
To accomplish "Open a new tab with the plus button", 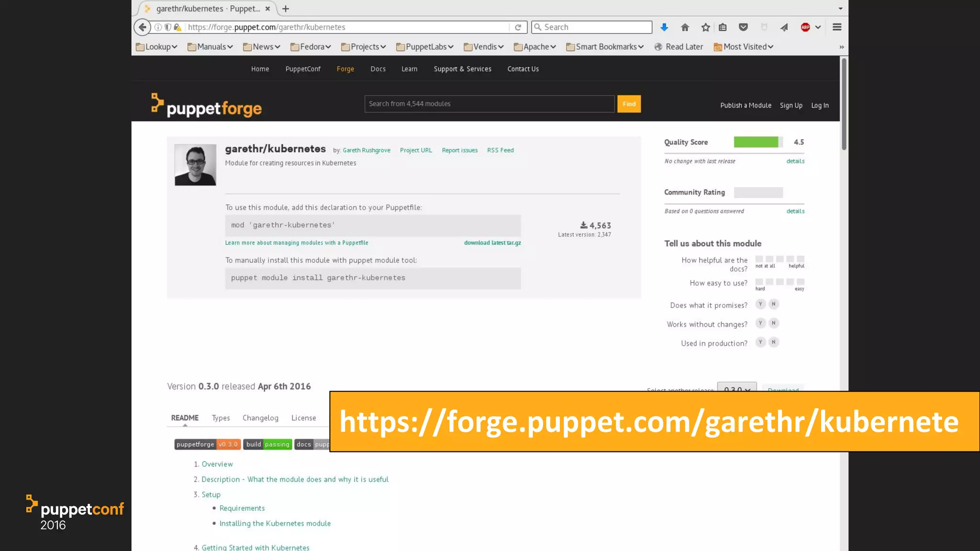I will [286, 9].
